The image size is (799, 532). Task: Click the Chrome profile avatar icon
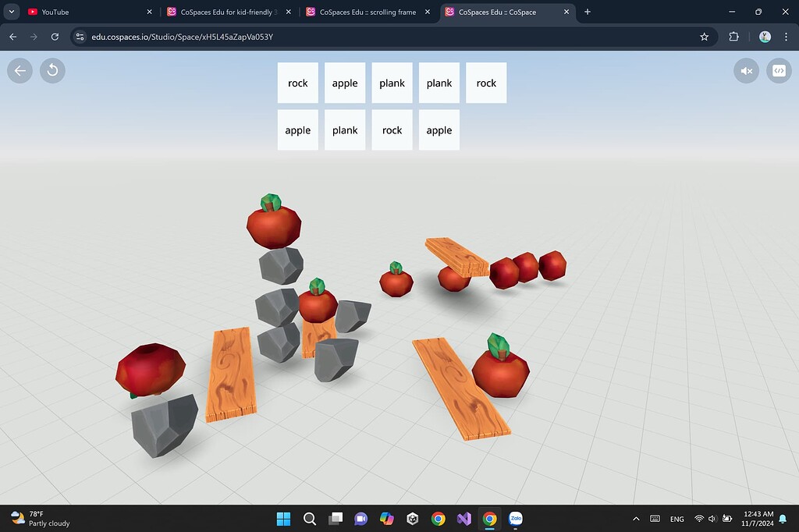(x=765, y=37)
